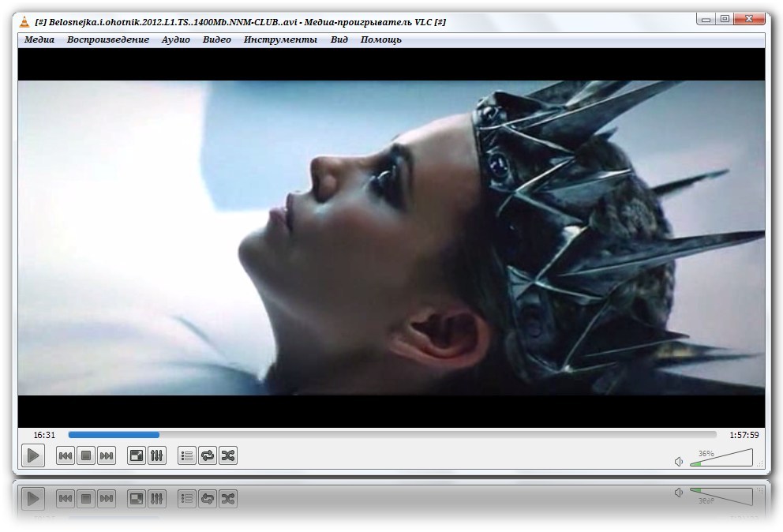The height and width of the screenshot is (532, 783).
Task: Open the extended settings equalizer icon
Action: point(157,455)
